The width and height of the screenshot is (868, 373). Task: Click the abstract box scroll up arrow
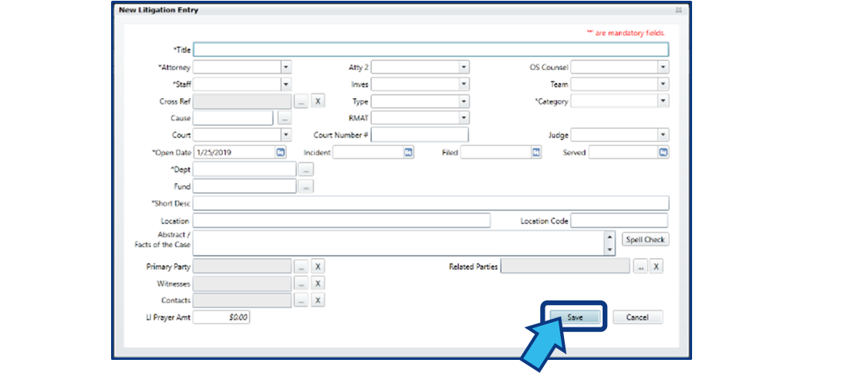tap(610, 237)
